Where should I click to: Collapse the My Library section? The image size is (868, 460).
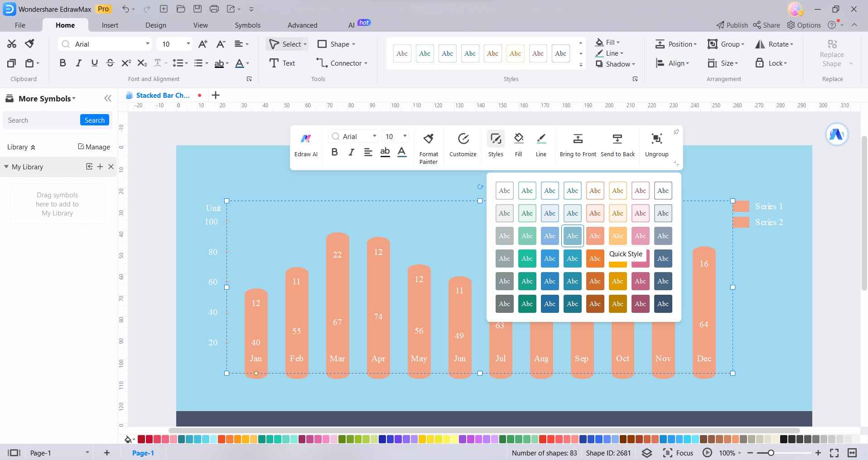(x=6, y=167)
